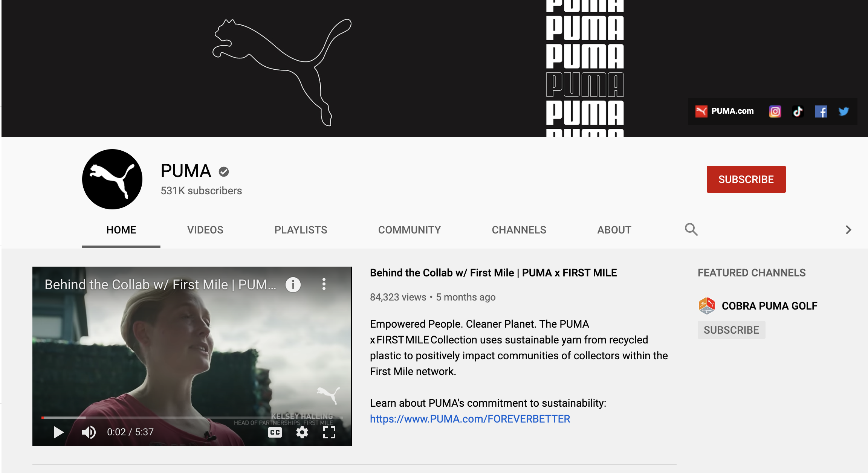Click the PUMA channel avatar logo

pos(112,179)
